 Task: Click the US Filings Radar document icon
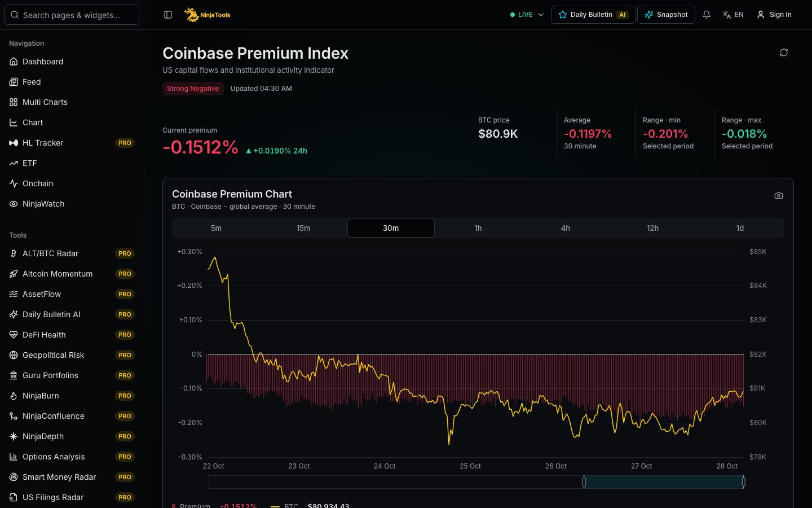(14, 497)
